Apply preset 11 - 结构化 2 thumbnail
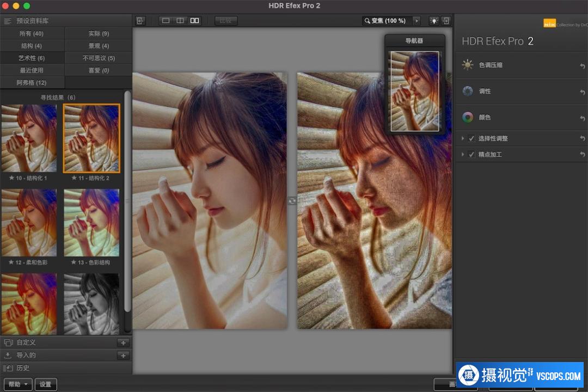 point(91,138)
